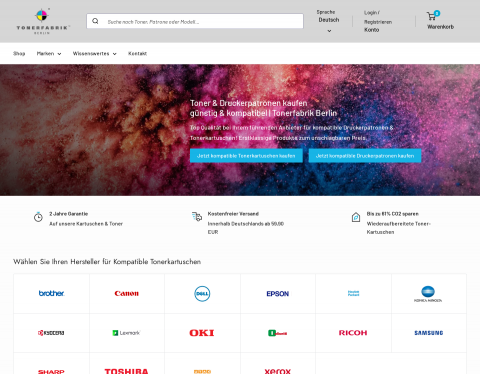Screen dimensions: 480x374
Task: Open the Warenkorb link
Action: pyautogui.click(x=440, y=27)
